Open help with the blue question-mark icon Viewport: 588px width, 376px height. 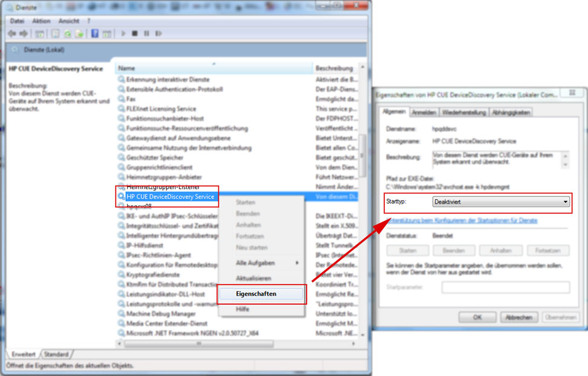coord(95,33)
